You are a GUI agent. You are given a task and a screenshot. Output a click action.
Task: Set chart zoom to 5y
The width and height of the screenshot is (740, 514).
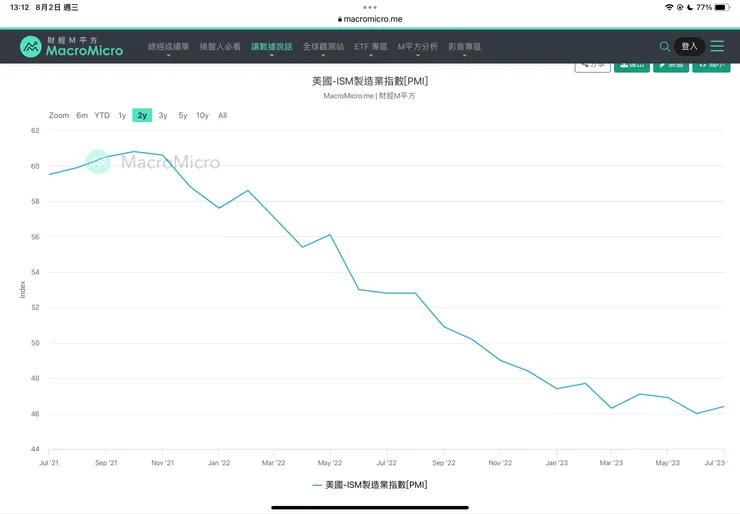coord(183,115)
